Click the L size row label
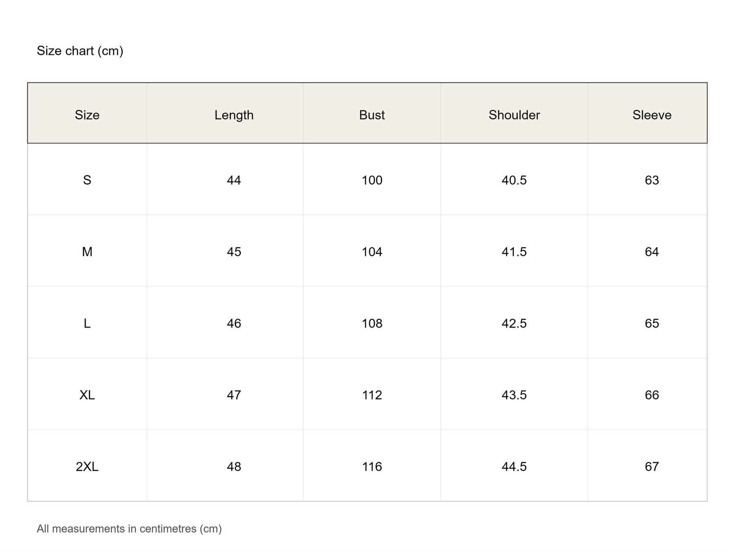The width and height of the screenshot is (744, 560). click(87, 323)
